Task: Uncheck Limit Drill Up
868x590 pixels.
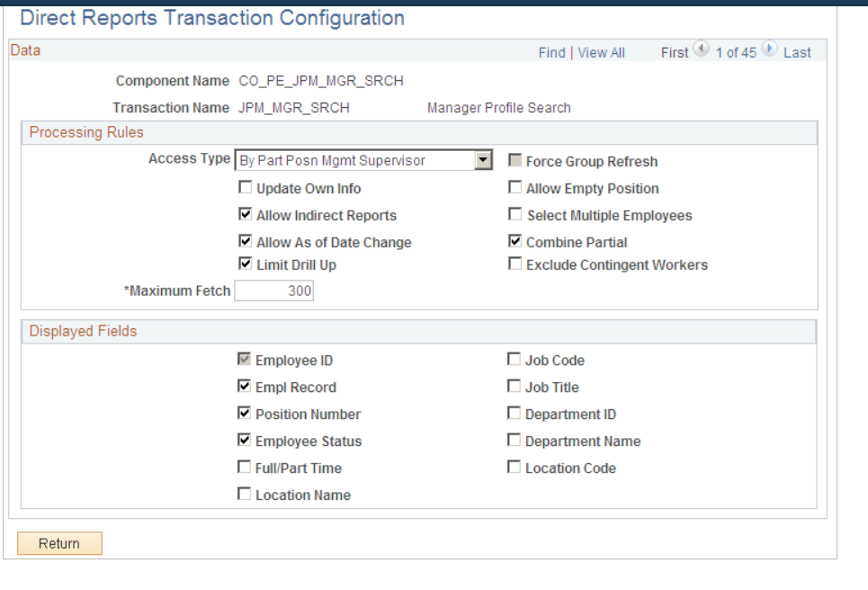Action: (x=246, y=264)
